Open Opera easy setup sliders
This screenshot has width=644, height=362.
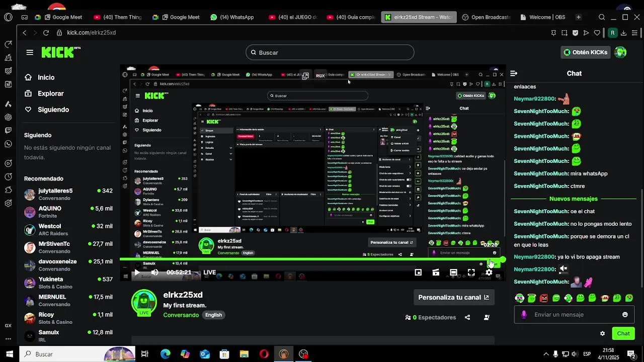coord(634,33)
